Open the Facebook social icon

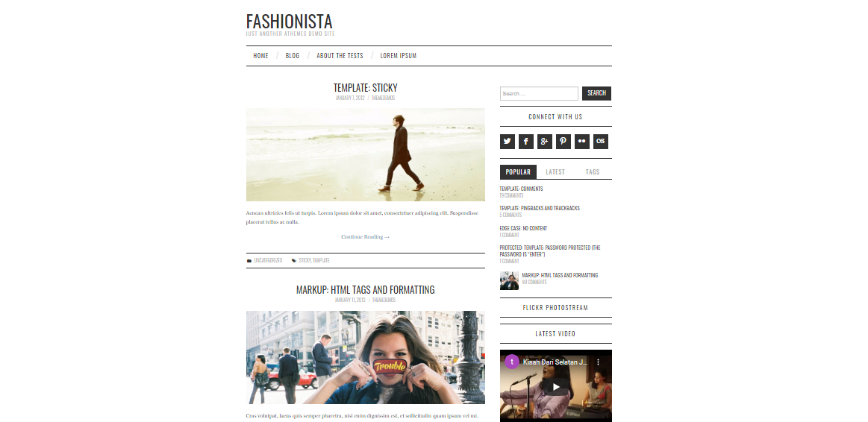click(x=526, y=142)
